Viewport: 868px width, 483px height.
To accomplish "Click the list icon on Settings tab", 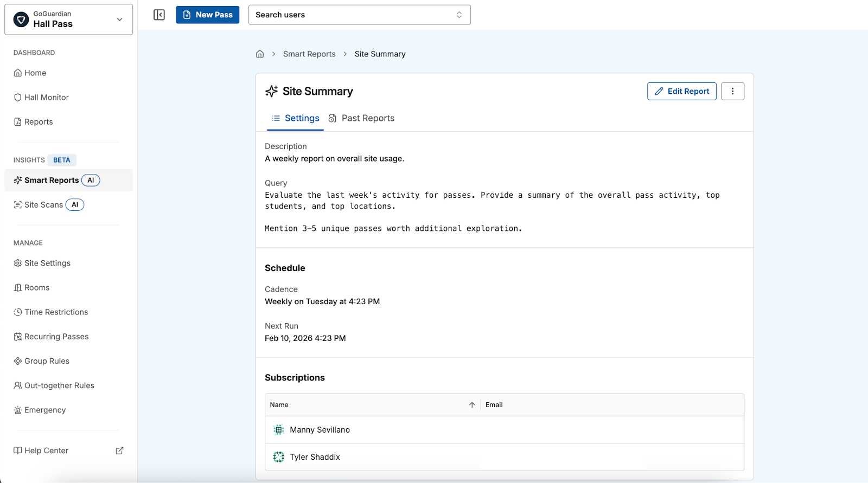I will click(x=276, y=118).
